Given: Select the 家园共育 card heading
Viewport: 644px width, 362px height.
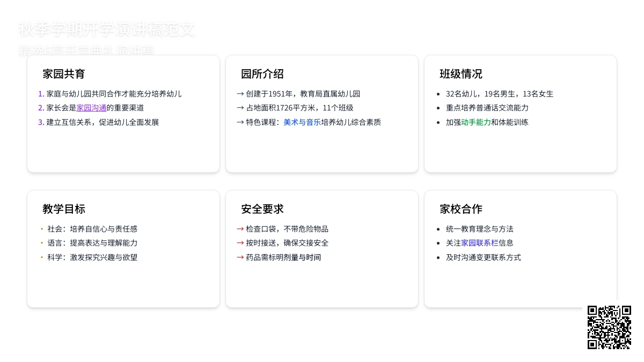Looking at the screenshot, I should tap(64, 74).
